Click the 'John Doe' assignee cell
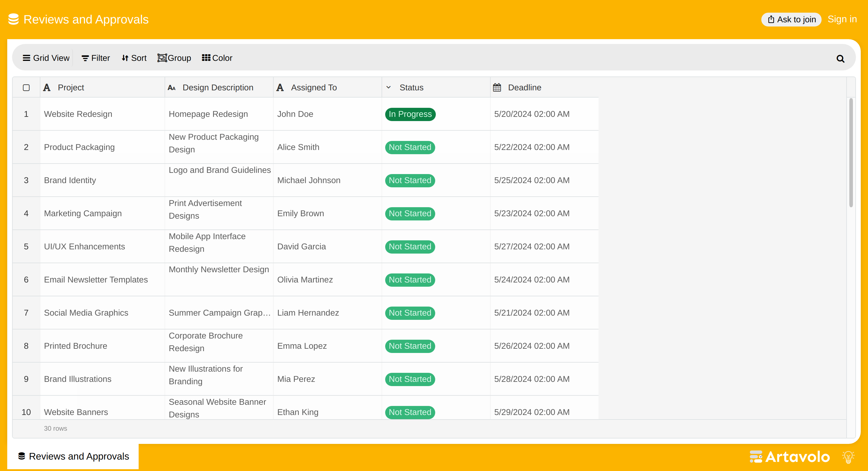This screenshot has height=471, width=868. click(328, 114)
